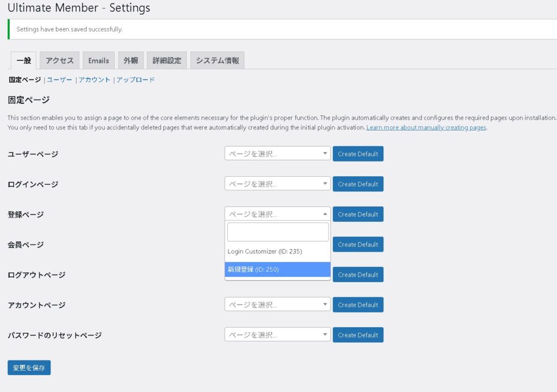
Task: Open the アカウント sub-section link
Action: point(95,80)
